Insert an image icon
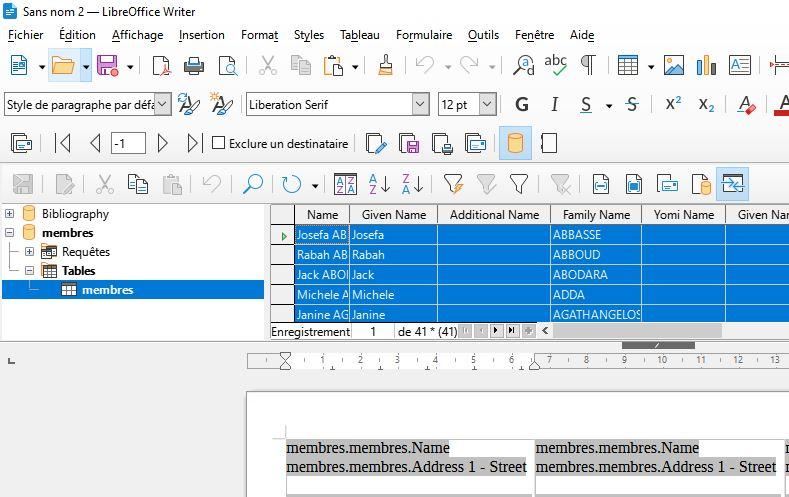Image resolution: width=789 pixels, height=497 pixels. [674, 65]
